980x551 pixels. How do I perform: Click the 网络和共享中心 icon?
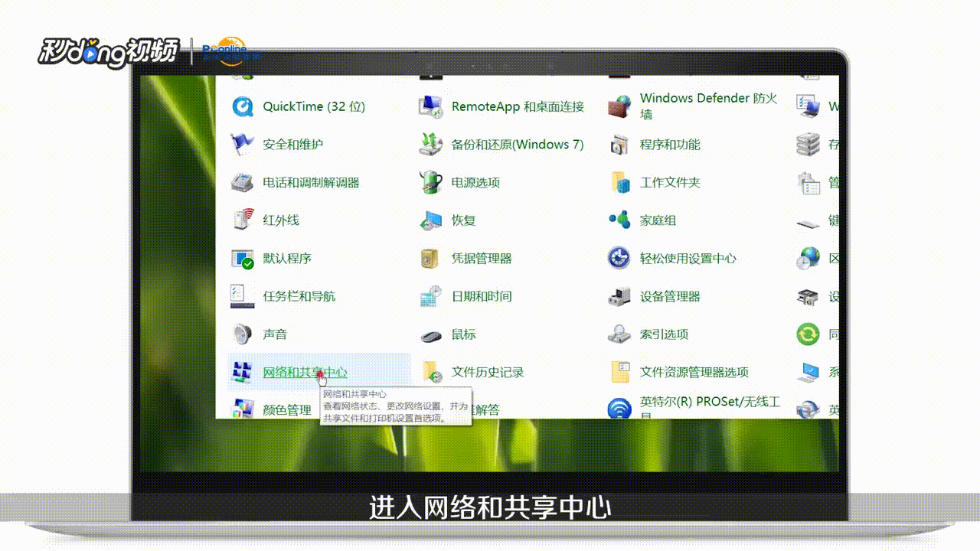click(x=243, y=372)
